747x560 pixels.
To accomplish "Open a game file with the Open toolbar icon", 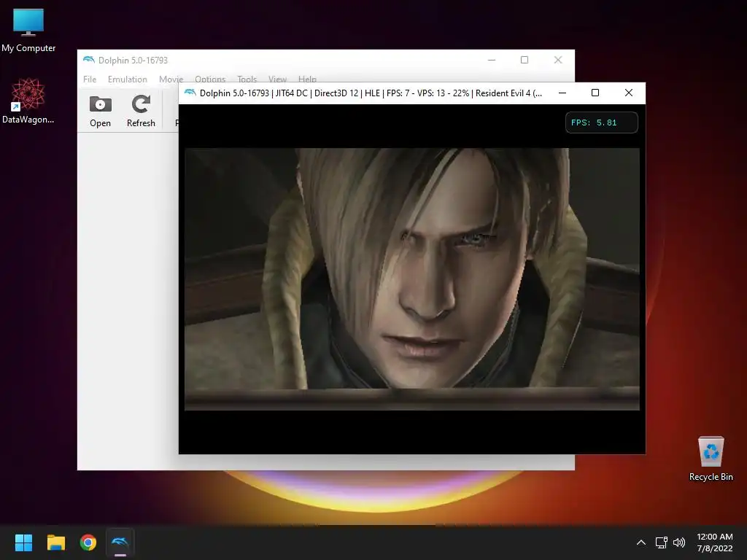I will 100,112.
